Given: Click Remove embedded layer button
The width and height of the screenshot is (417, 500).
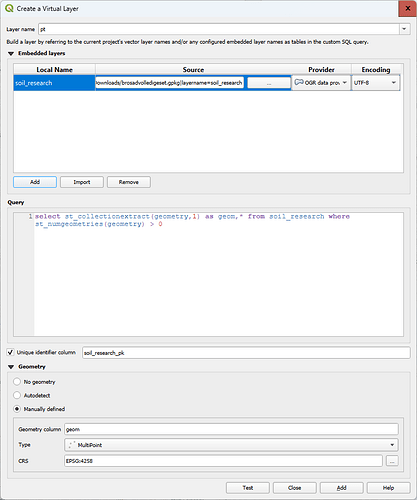Looking at the screenshot, I should (129, 182).
